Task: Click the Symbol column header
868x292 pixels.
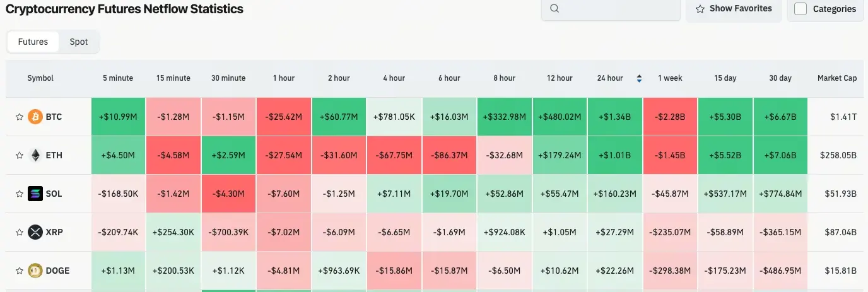Action: pos(40,78)
